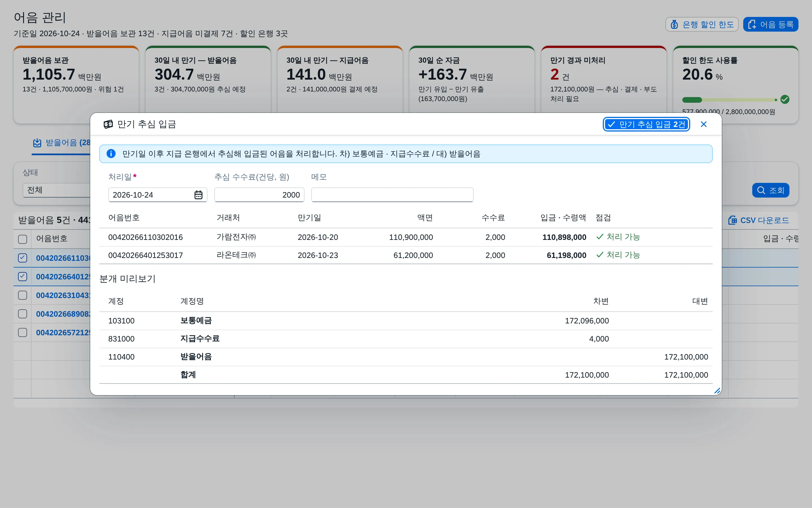Click the 보통예금 account row

(x=406, y=321)
